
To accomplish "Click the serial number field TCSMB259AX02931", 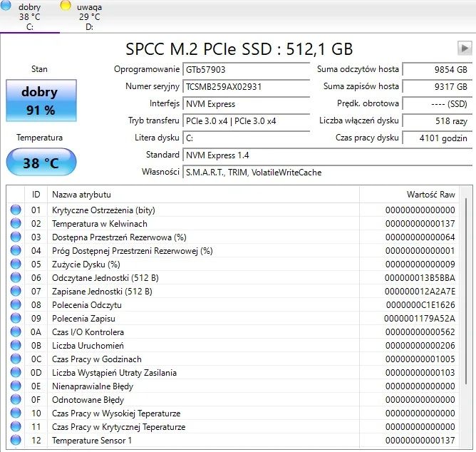I will (247, 87).
